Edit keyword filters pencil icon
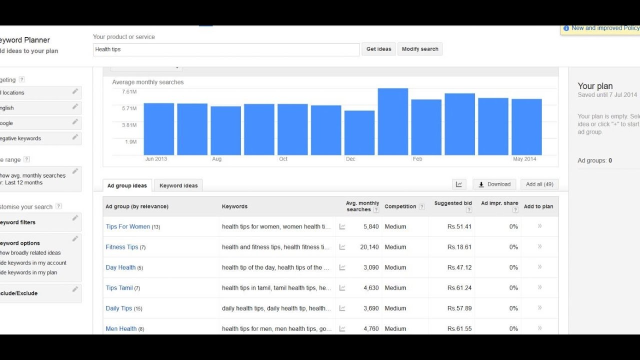 pyautogui.click(x=75, y=218)
